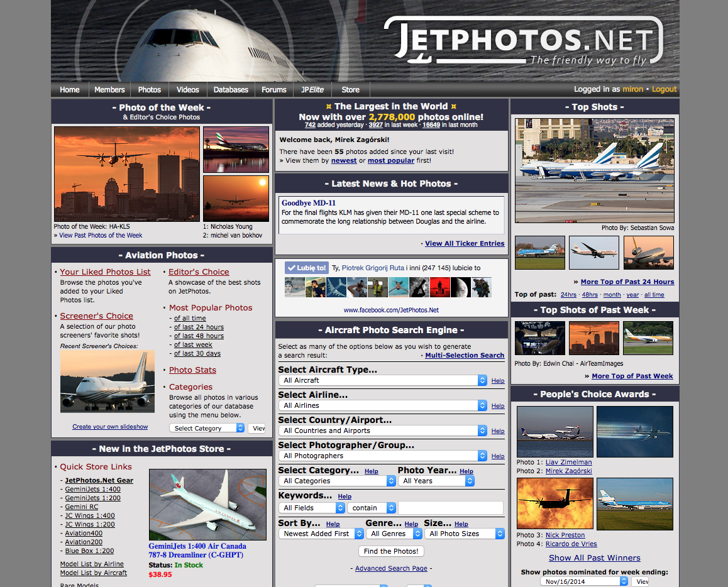Open the Editor's Choice link
Screen dimensions: 728x587
tap(199, 272)
